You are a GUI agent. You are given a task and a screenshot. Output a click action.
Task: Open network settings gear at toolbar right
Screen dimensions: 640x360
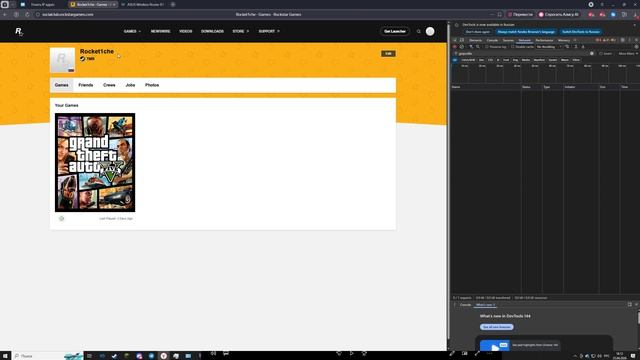tap(636, 47)
